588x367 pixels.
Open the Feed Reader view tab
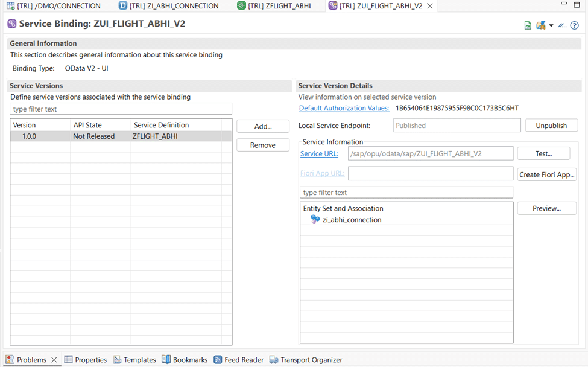[243, 360]
